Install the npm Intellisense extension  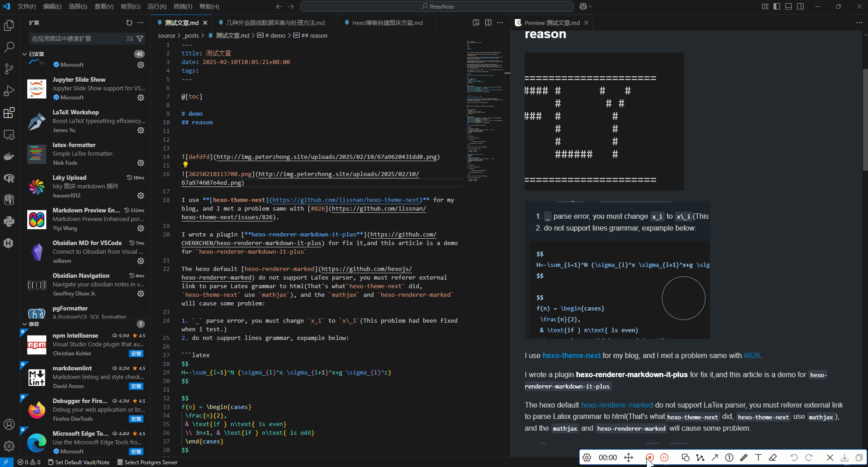pyautogui.click(x=136, y=354)
